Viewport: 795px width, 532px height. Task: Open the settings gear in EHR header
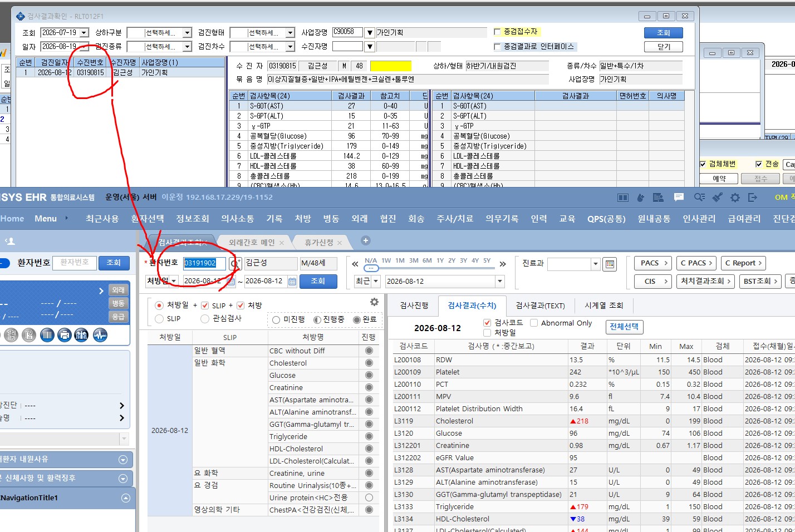point(735,198)
